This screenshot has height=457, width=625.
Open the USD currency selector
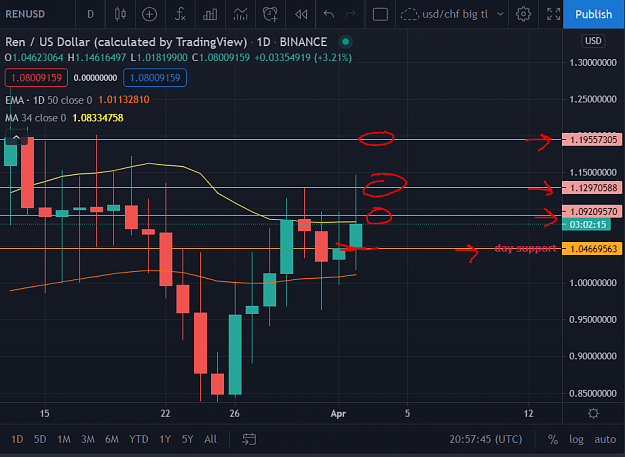(x=593, y=41)
